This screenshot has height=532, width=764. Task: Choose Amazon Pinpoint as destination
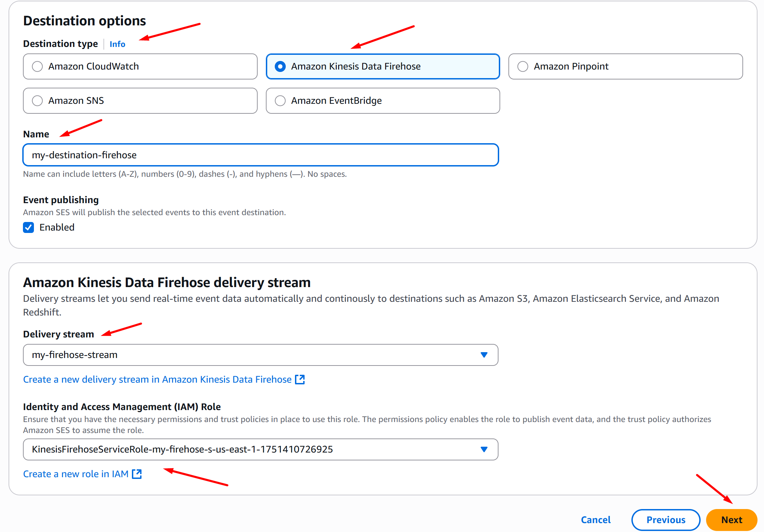point(522,66)
